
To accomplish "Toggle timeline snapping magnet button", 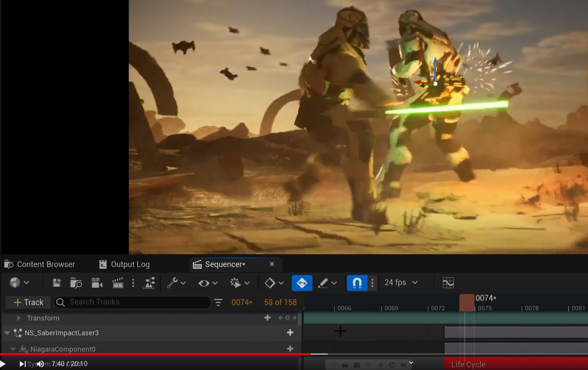I will coord(357,283).
